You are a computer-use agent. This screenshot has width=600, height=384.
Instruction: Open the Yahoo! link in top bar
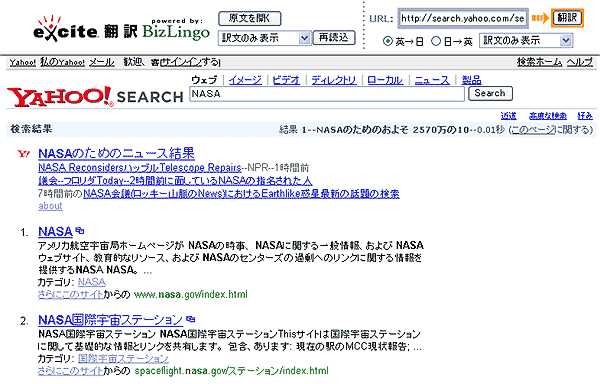pyautogui.click(x=23, y=62)
